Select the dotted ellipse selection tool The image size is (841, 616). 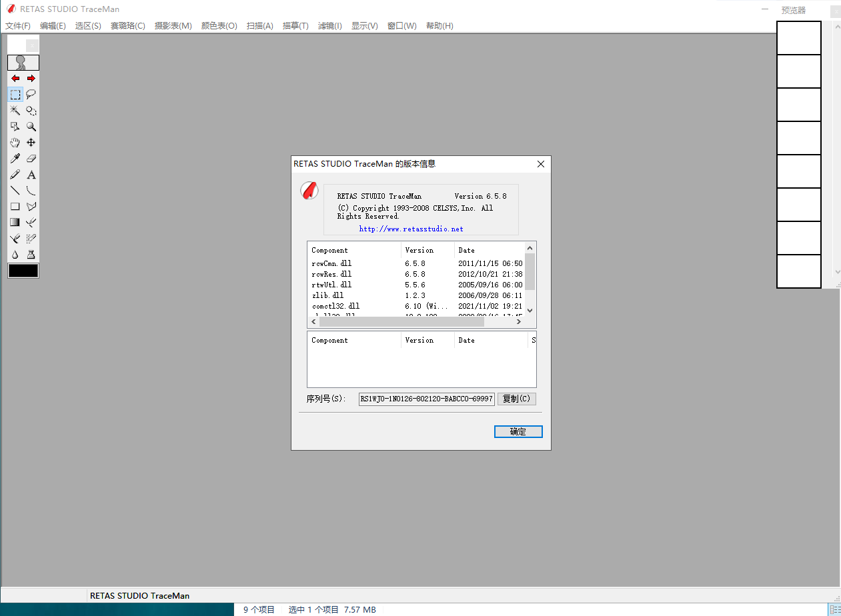[31, 111]
